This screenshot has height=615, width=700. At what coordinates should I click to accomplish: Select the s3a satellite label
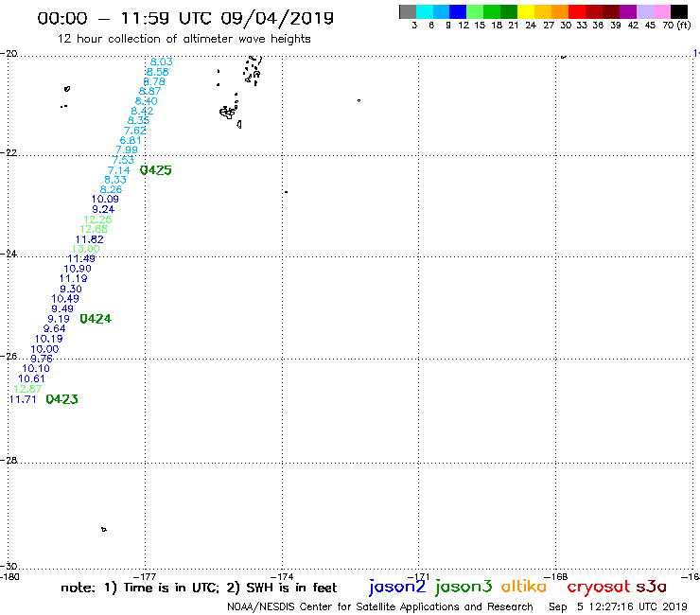coord(651,587)
